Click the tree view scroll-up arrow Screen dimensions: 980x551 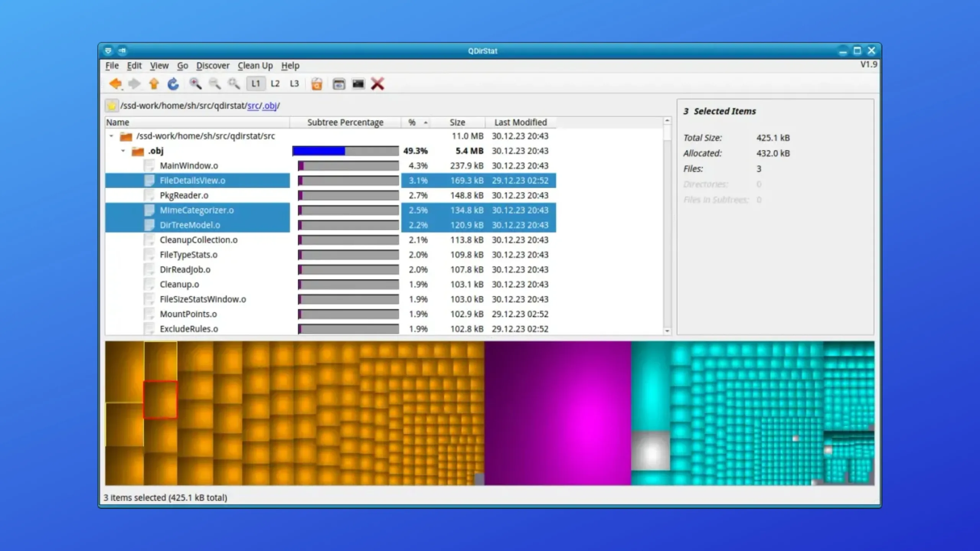(667, 121)
